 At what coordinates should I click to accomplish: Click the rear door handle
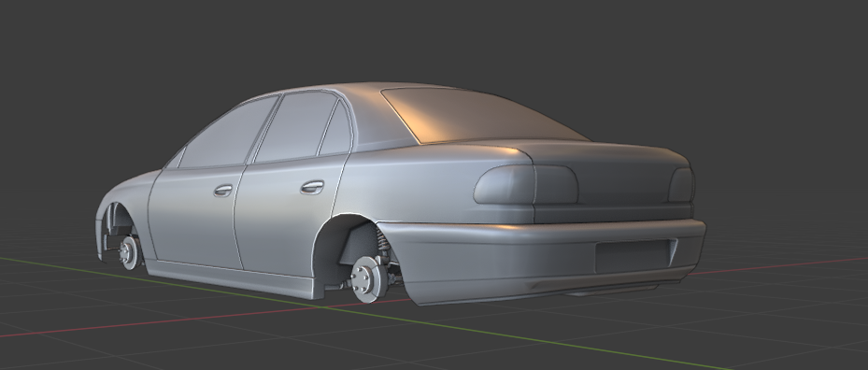pyautogui.click(x=312, y=187)
